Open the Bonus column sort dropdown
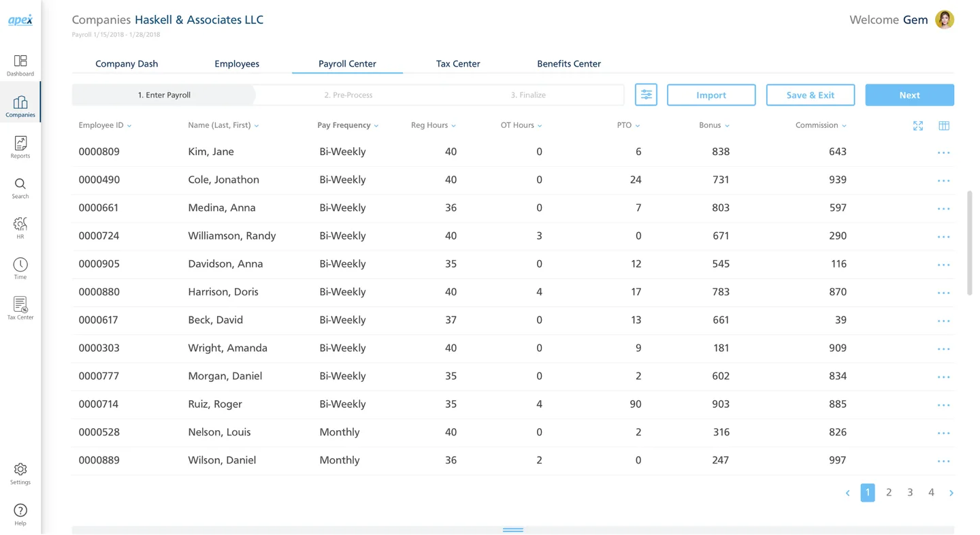The height and width of the screenshot is (535, 980). click(x=727, y=125)
